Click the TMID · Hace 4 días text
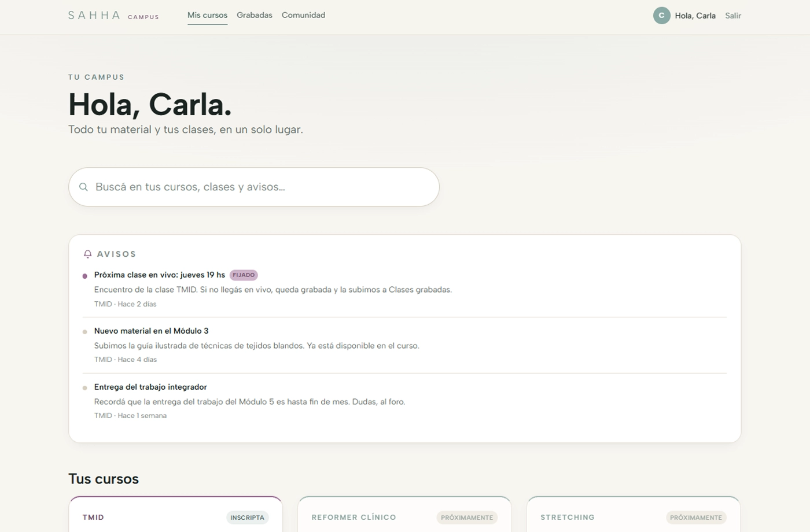This screenshot has width=810, height=532. (126, 360)
